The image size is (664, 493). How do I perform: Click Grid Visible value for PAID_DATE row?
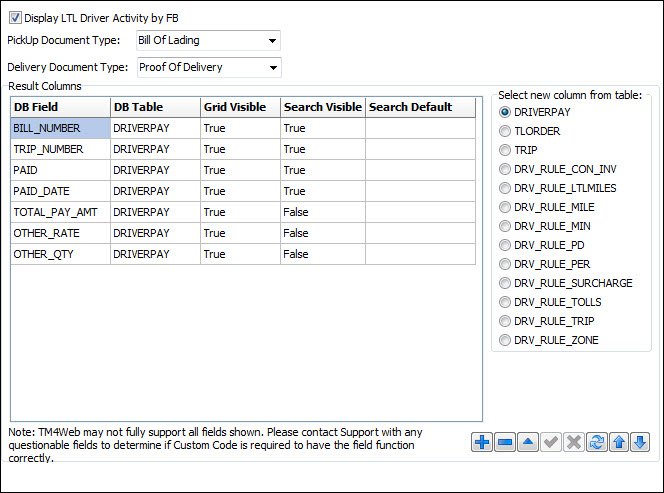pyautogui.click(x=240, y=191)
